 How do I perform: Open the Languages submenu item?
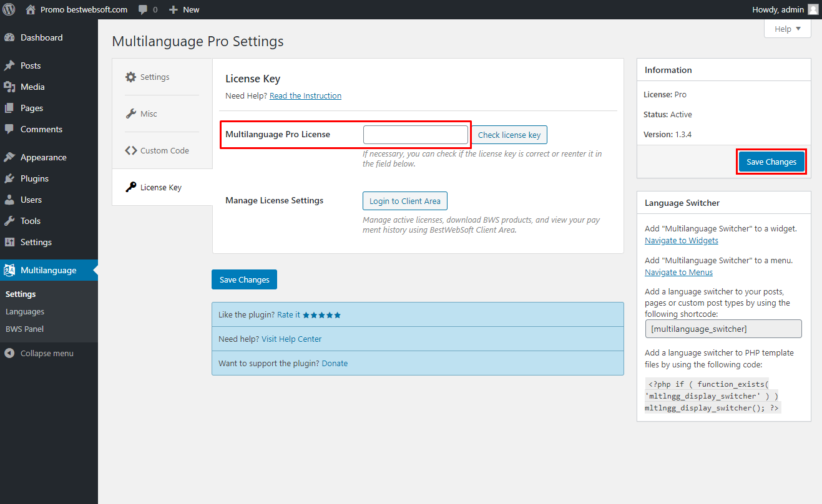tap(25, 311)
